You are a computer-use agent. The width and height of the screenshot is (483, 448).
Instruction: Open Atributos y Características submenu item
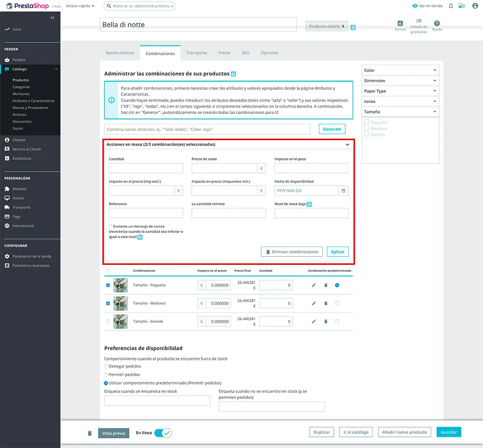pyautogui.click(x=33, y=101)
